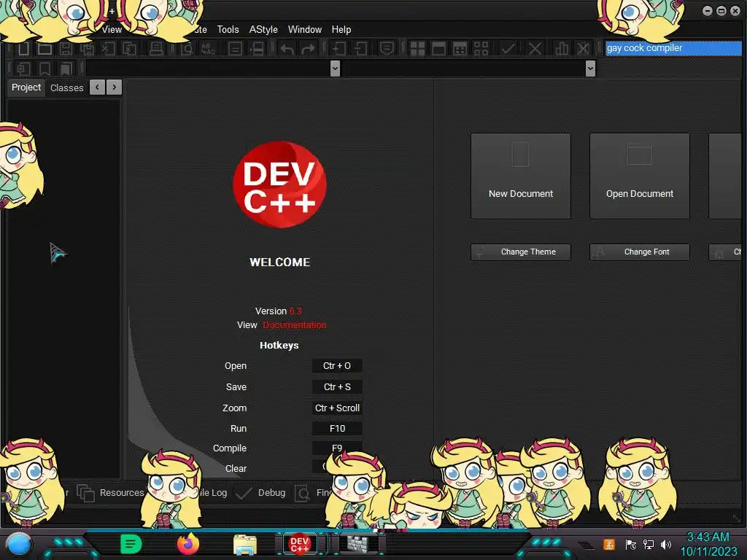
Task: Click the Java tray icon
Action: 609,544
